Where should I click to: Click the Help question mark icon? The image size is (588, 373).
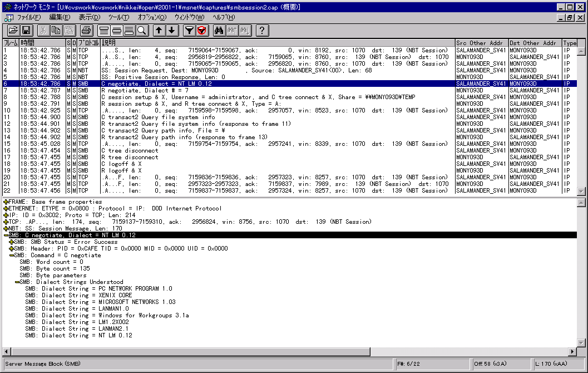[x=262, y=31]
